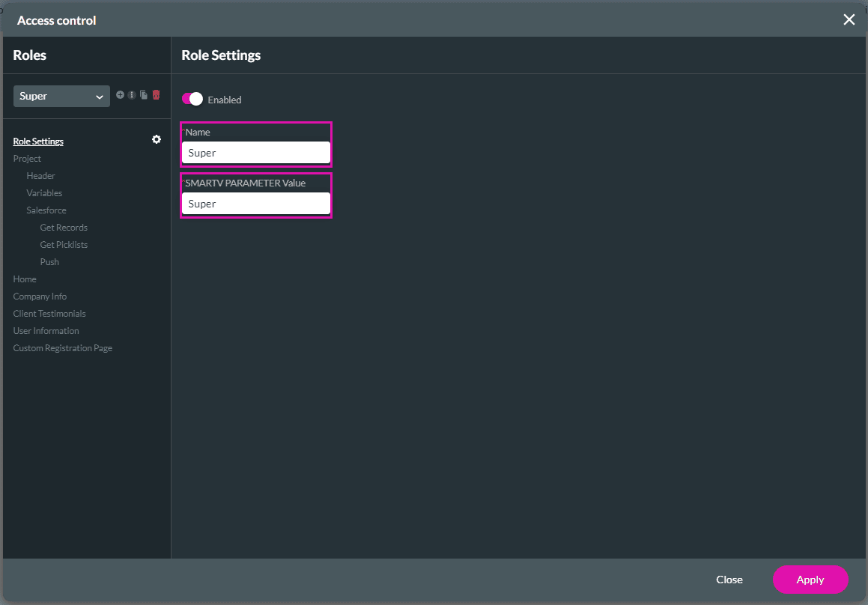The image size is (868, 605).
Task: Click the gear icon beside Role Settings
Action: coord(156,139)
